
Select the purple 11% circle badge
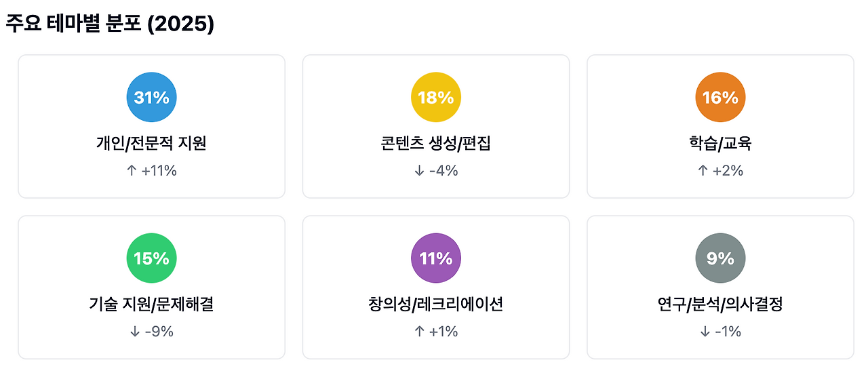tap(436, 258)
